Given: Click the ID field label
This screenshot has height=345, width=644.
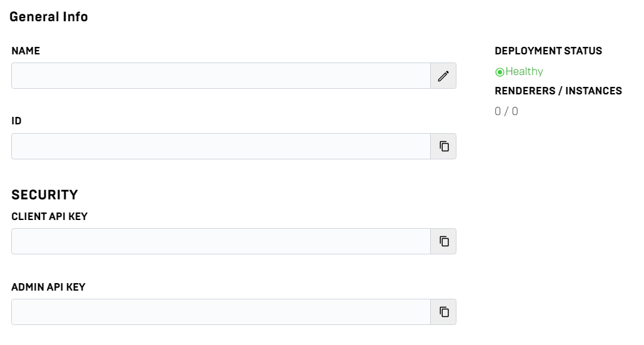Looking at the screenshot, I should (x=17, y=121).
